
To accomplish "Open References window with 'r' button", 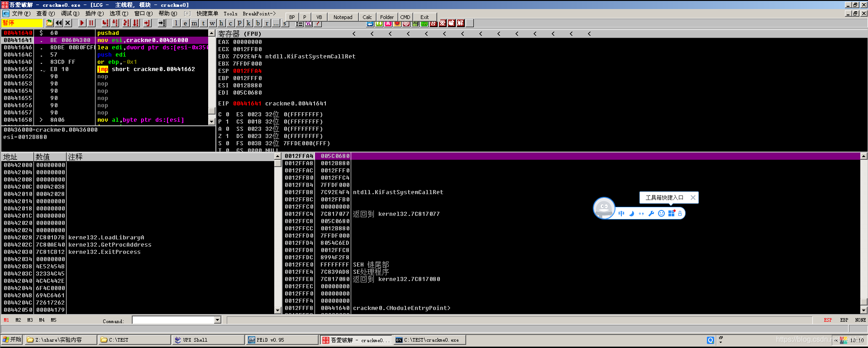I will [x=267, y=23].
